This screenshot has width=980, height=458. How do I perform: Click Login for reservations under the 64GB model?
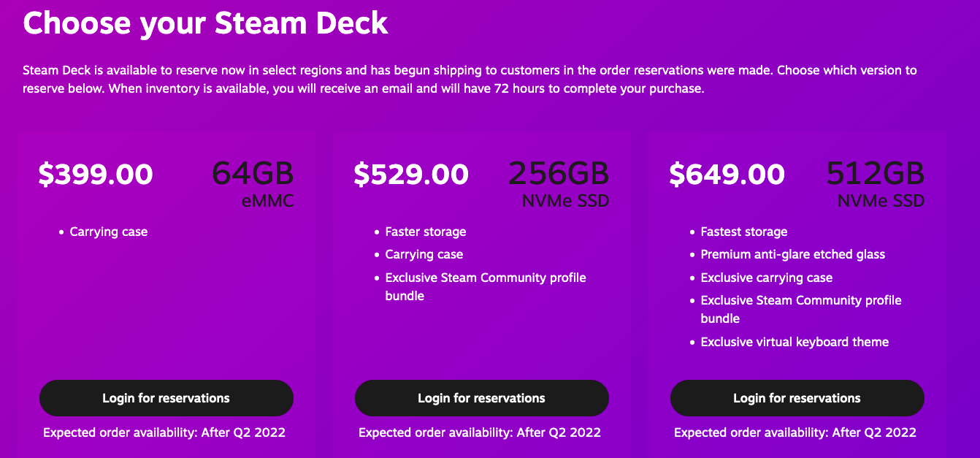pos(166,398)
